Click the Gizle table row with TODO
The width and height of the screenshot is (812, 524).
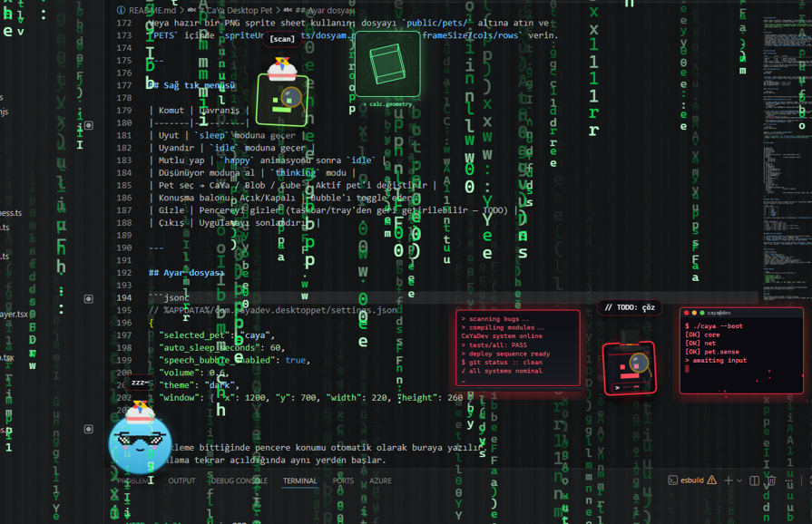[334, 210]
